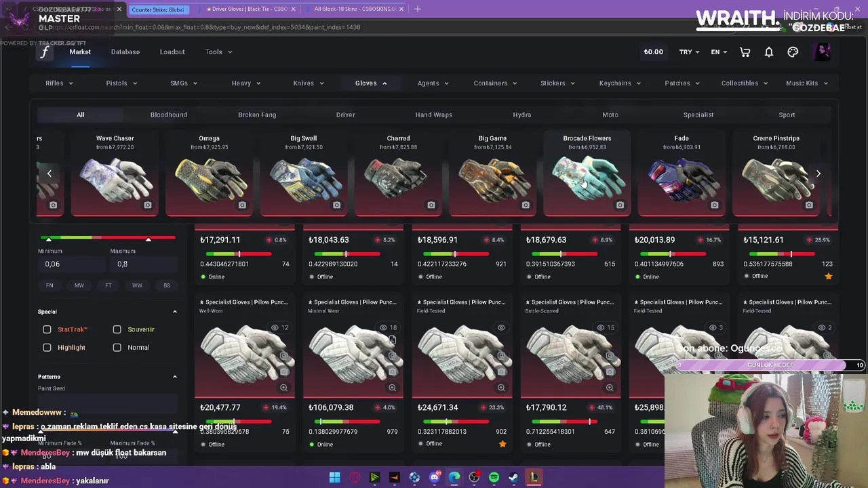868x488 pixels.
Task: Open Steam from the taskbar
Action: coord(513,478)
